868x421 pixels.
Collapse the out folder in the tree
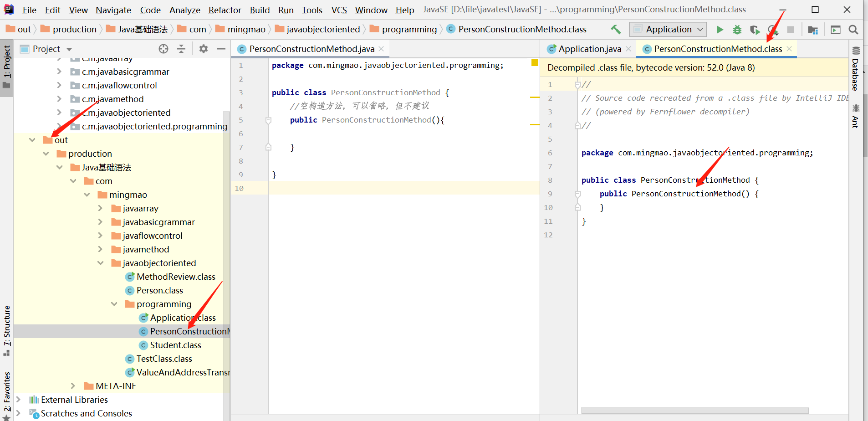32,140
